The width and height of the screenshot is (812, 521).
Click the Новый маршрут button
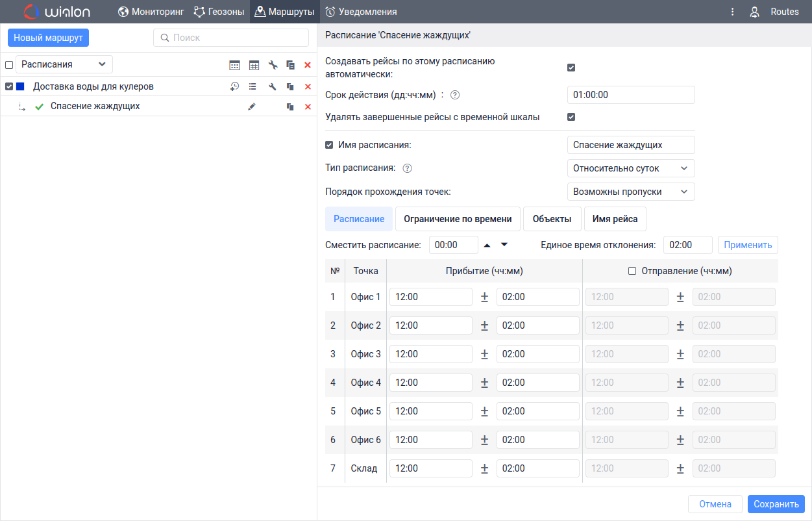point(48,38)
